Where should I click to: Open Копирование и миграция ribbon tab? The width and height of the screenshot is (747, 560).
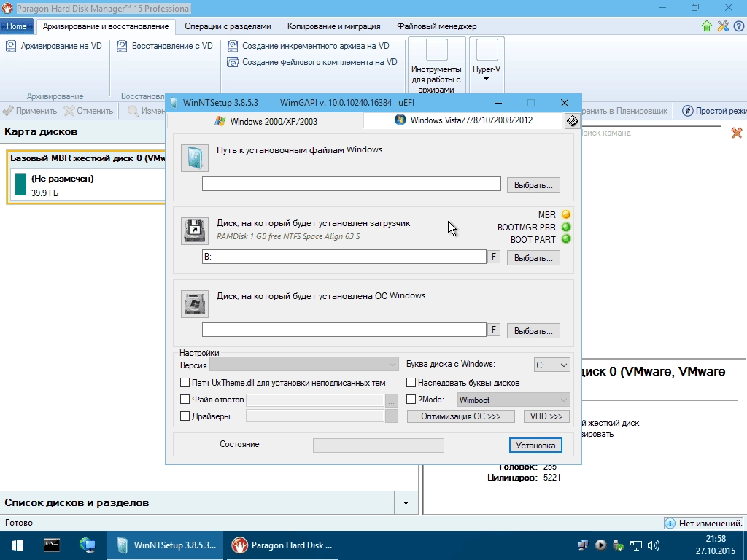pos(333,26)
